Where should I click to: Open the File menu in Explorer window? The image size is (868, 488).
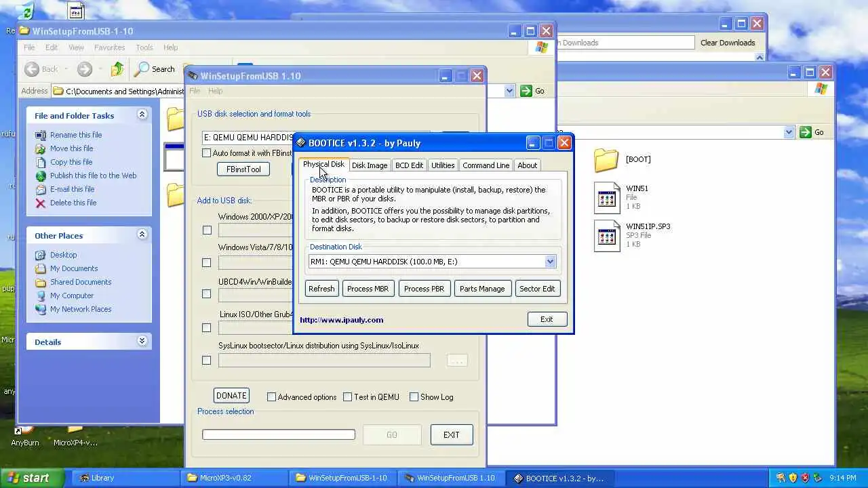[x=29, y=47]
